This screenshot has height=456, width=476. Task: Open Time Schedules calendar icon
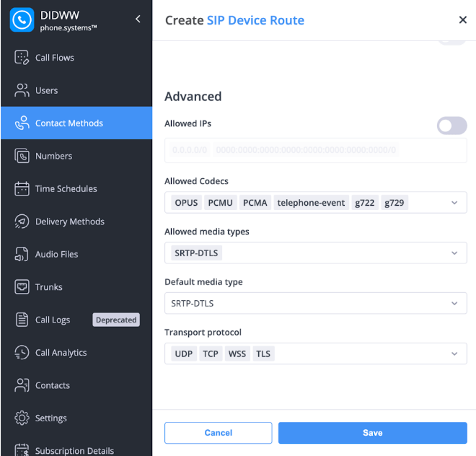pyautogui.click(x=22, y=189)
